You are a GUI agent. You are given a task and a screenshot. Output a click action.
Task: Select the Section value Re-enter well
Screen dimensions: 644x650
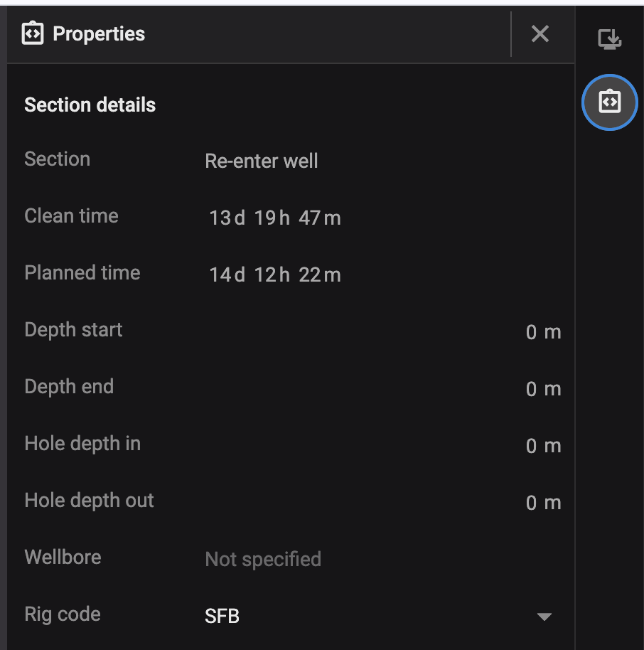click(261, 161)
